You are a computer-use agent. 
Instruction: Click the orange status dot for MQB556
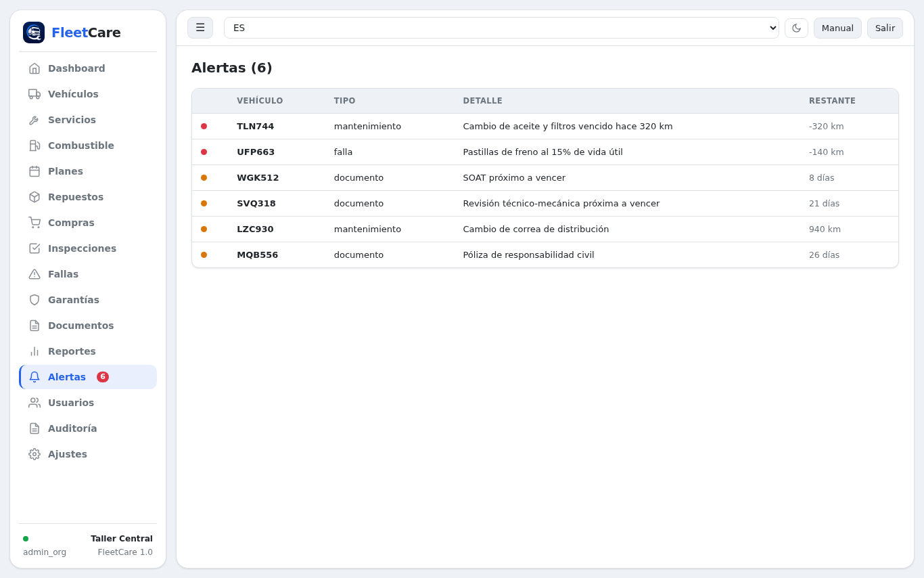click(x=204, y=255)
